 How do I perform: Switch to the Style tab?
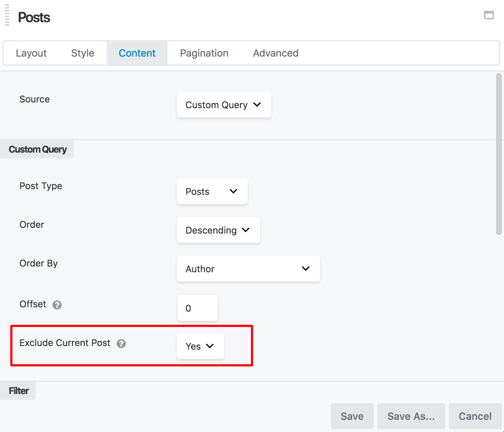[83, 53]
